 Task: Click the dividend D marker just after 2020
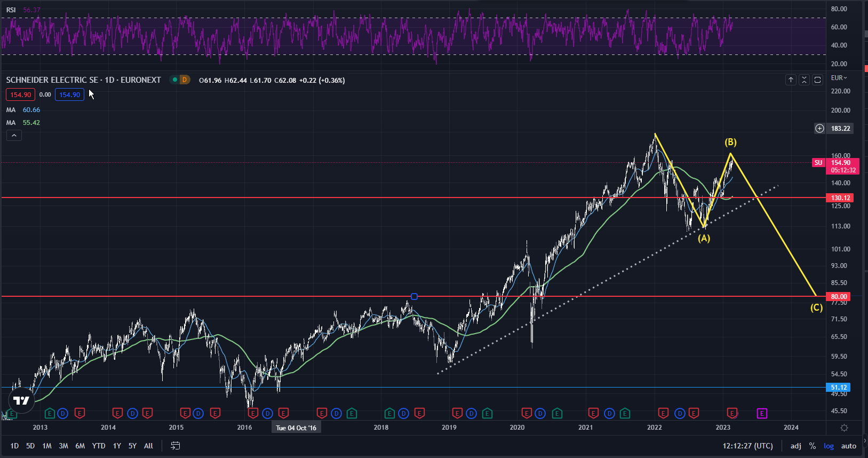coord(540,413)
